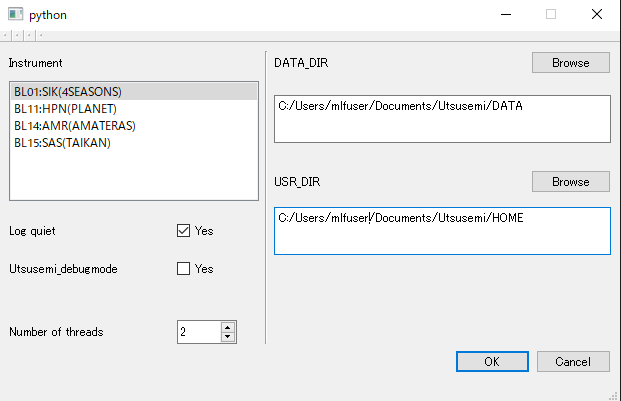Click the DATA_DIR path text box

tap(441, 119)
